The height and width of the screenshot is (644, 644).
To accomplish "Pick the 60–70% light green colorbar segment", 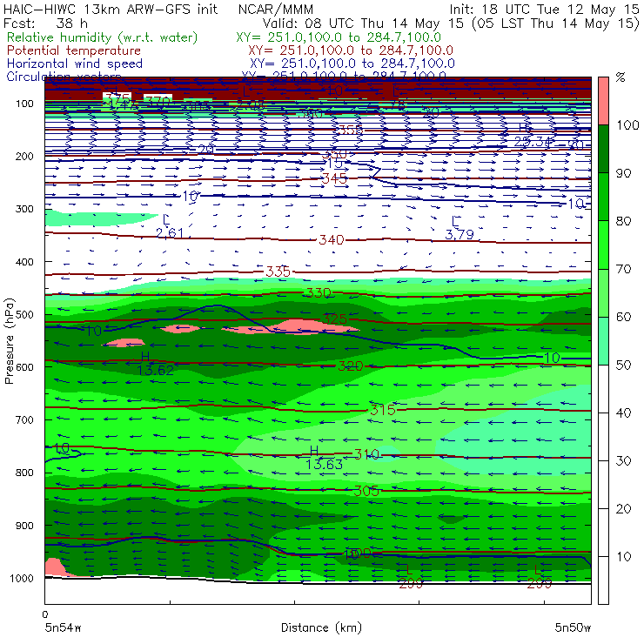I will tap(603, 292).
